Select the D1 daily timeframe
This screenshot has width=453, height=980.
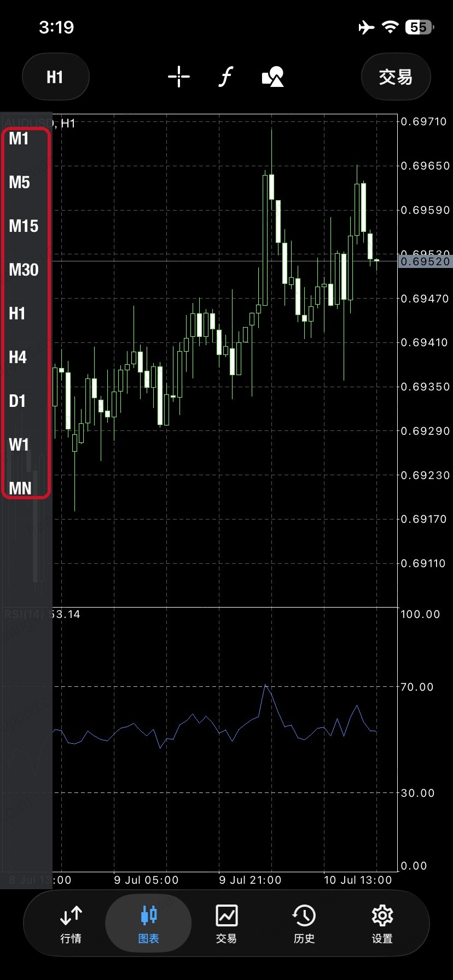17,401
